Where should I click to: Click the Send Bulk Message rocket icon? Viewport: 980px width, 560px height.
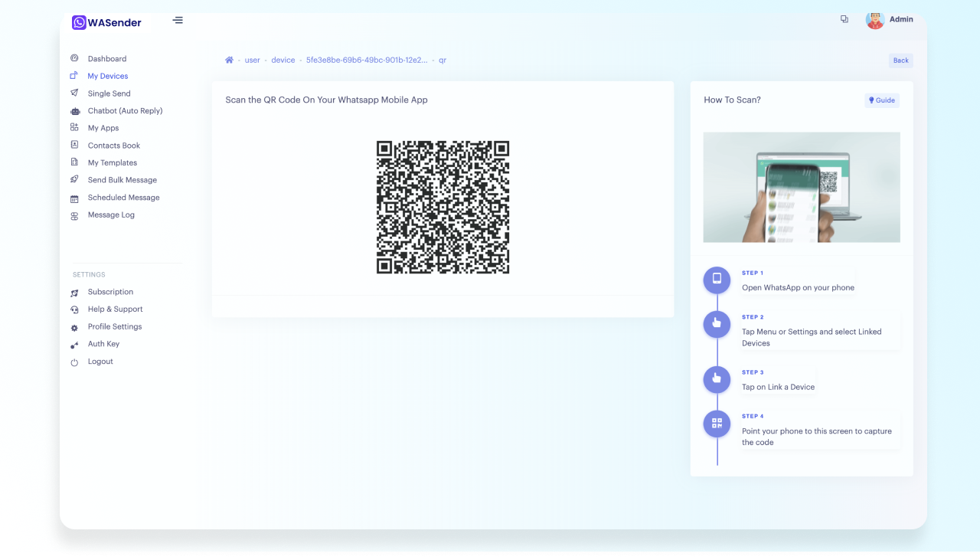coord(74,180)
